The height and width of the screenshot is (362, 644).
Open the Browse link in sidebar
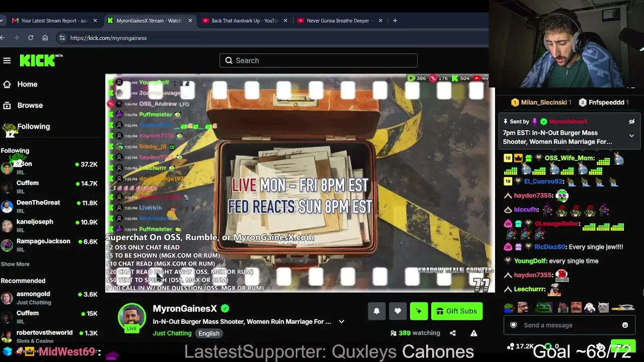[30, 106]
